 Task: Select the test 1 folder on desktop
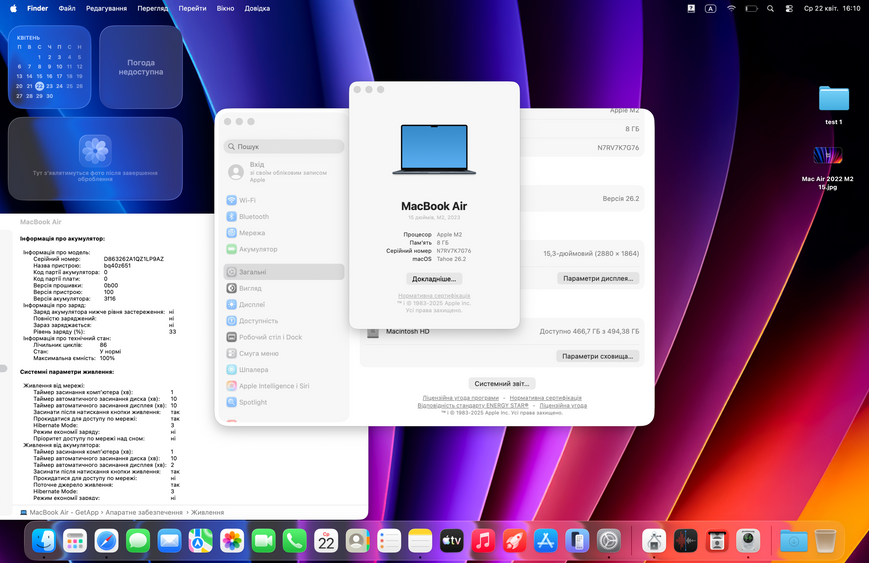[834, 105]
